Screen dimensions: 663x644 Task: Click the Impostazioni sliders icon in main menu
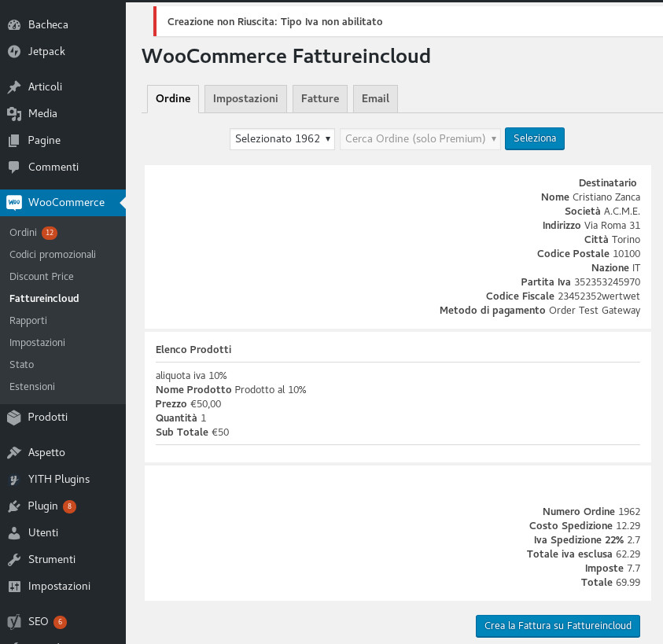pos(14,587)
